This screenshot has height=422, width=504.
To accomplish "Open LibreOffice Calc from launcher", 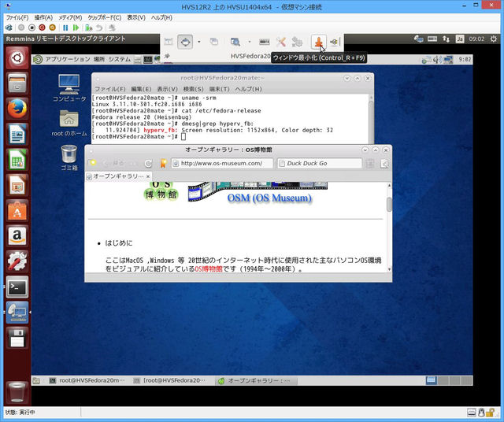I will click(17, 159).
